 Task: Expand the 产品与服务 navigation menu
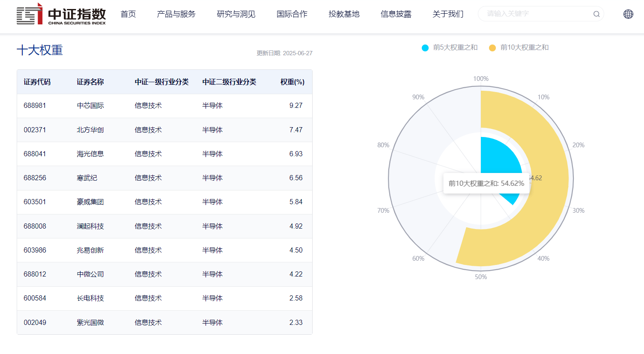176,14
